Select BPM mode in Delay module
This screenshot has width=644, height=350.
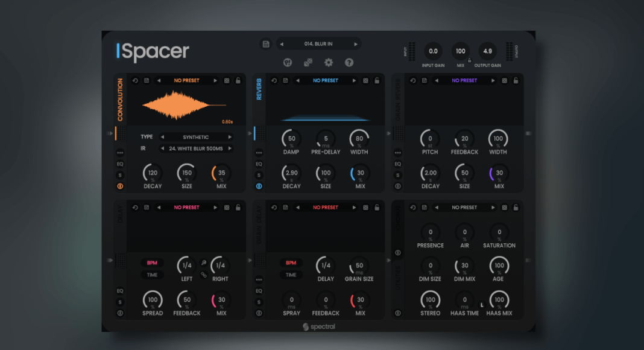[152, 263]
